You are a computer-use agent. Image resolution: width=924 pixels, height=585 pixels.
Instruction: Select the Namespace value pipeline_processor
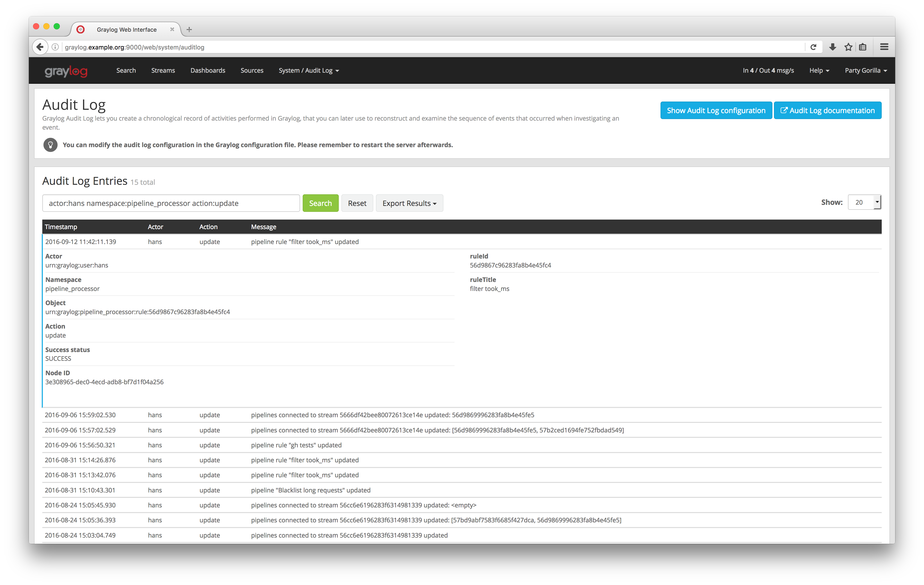[72, 289]
